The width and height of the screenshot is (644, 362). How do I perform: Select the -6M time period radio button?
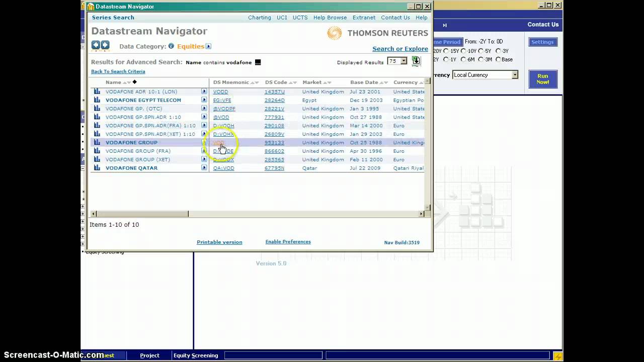pos(463,59)
